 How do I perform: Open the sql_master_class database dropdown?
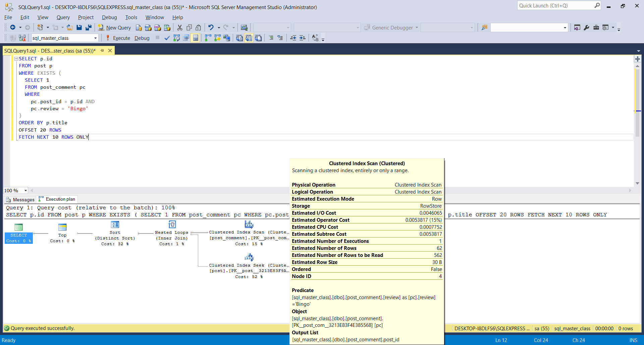click(x=95, y=38)
